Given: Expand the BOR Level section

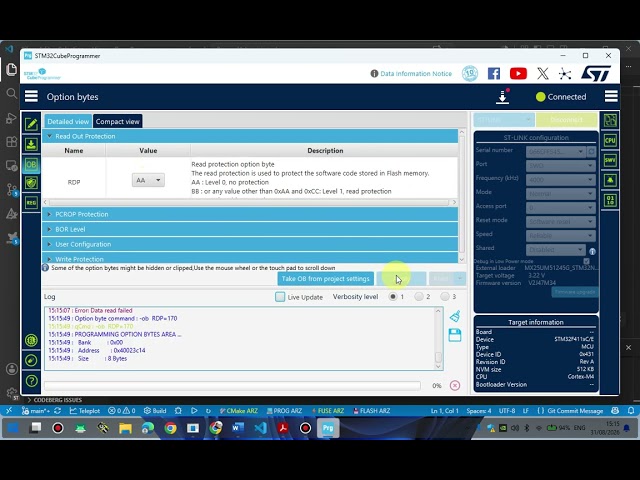Looking at the screenshot, I should click(250, 229).
